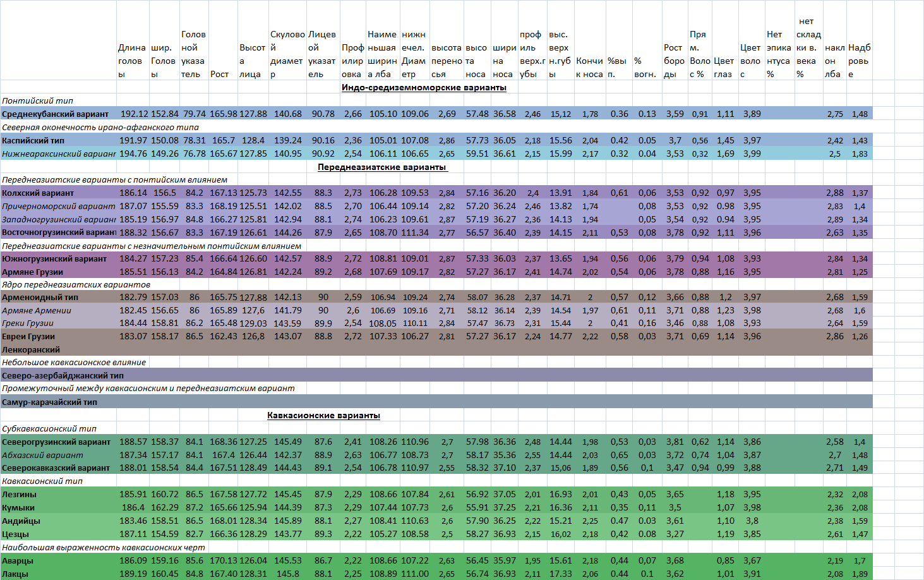Click the 'Аварцы' row label cell
Viewport: 924px width, 580px height.
[x=58, y=560]
